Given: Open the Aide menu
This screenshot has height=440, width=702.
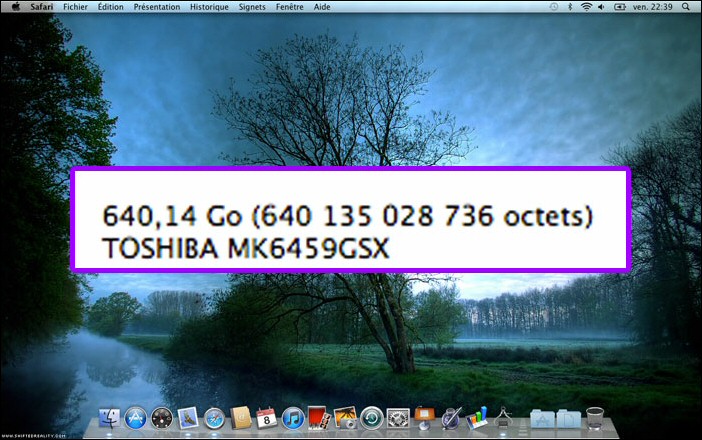Looking at the screenshot, I should (x=322, y=7).
